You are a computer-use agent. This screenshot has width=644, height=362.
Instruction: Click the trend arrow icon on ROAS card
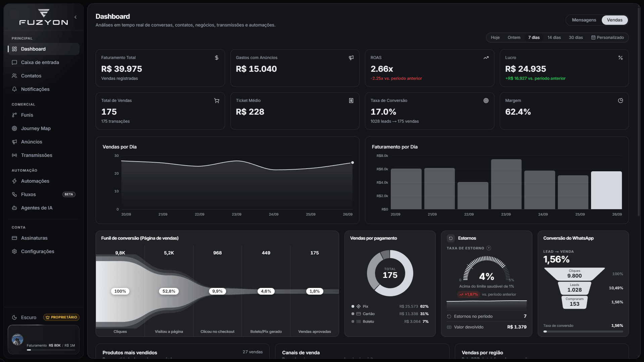tap(486, 58)
